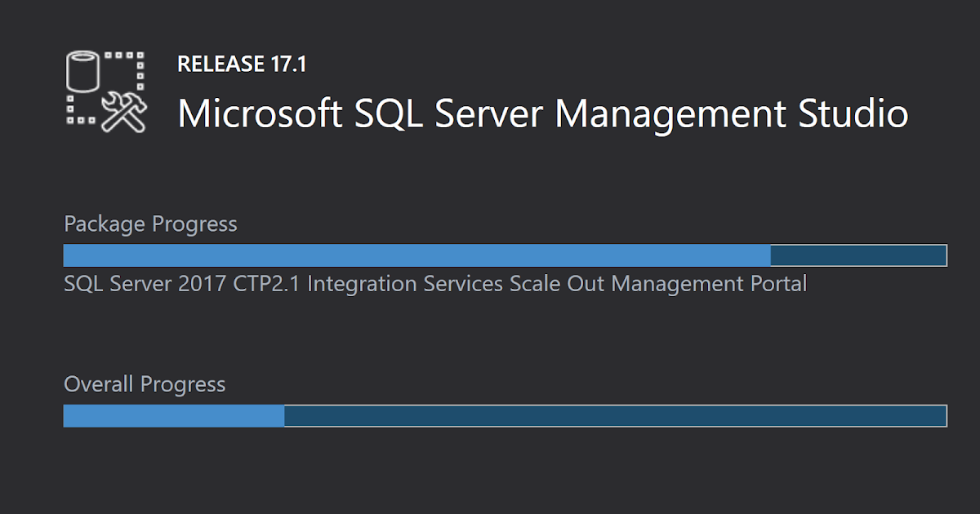Click the Package Progress heading
The image size is (980, 514).
click(150, 224)
